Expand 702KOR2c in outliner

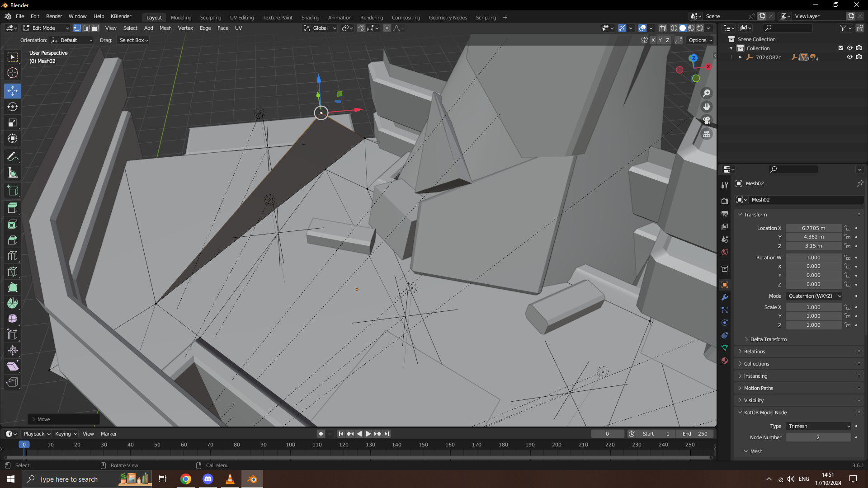pos(740,57)
